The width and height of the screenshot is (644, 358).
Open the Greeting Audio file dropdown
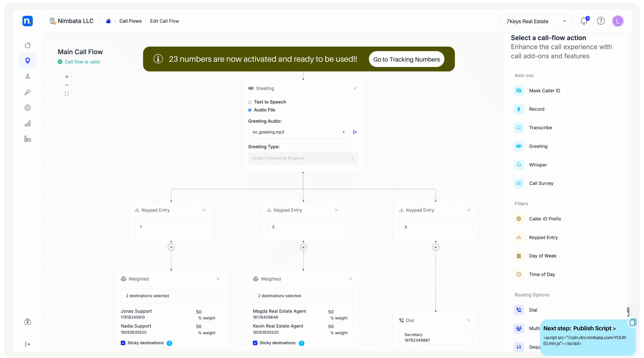(x=299, y=132)
